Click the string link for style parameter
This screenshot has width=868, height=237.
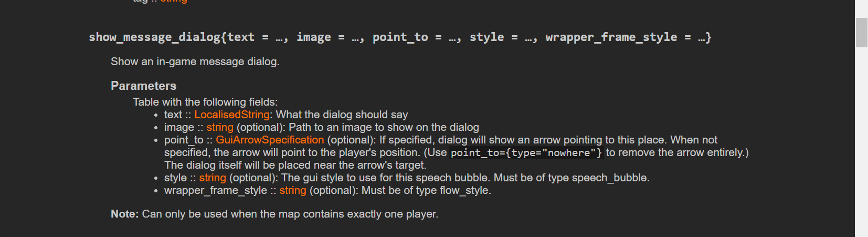[212, 178]
